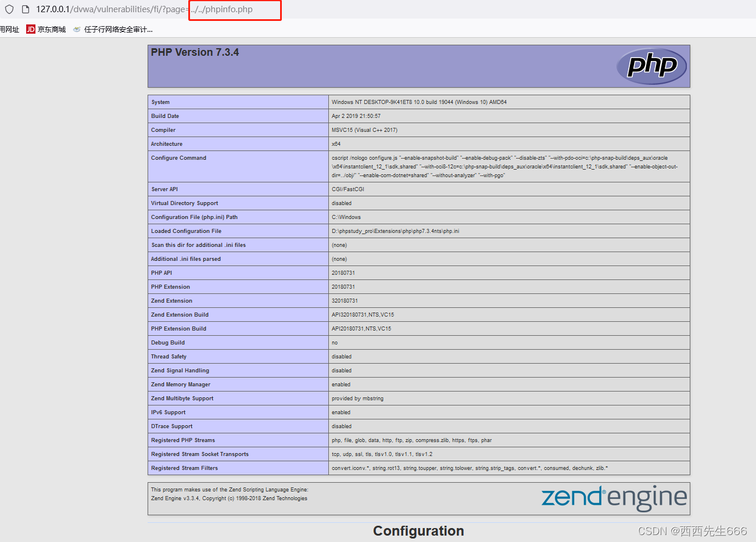The width and height of the screenshot is (756, 542).
Task: Click the 320180731 Zend Extension value
Action: pos(345,301)
